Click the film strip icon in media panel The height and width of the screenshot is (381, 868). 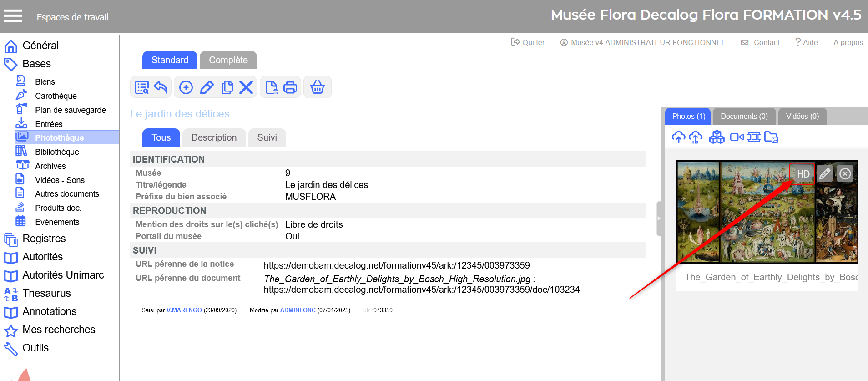(x=754, y=137)
